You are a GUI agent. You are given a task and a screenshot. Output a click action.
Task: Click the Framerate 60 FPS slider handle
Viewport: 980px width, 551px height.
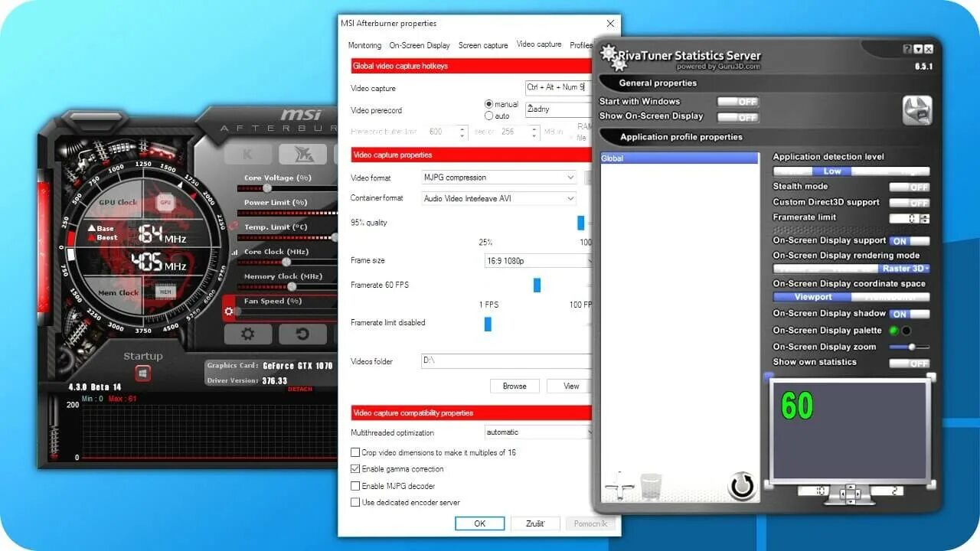coord(537,285)
